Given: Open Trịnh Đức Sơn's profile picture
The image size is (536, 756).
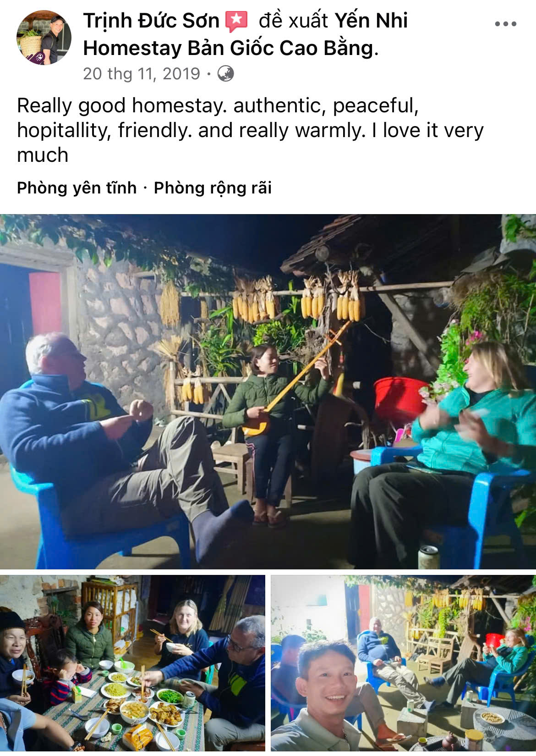Looking at the screenshot, I should (x=44, y=38).
